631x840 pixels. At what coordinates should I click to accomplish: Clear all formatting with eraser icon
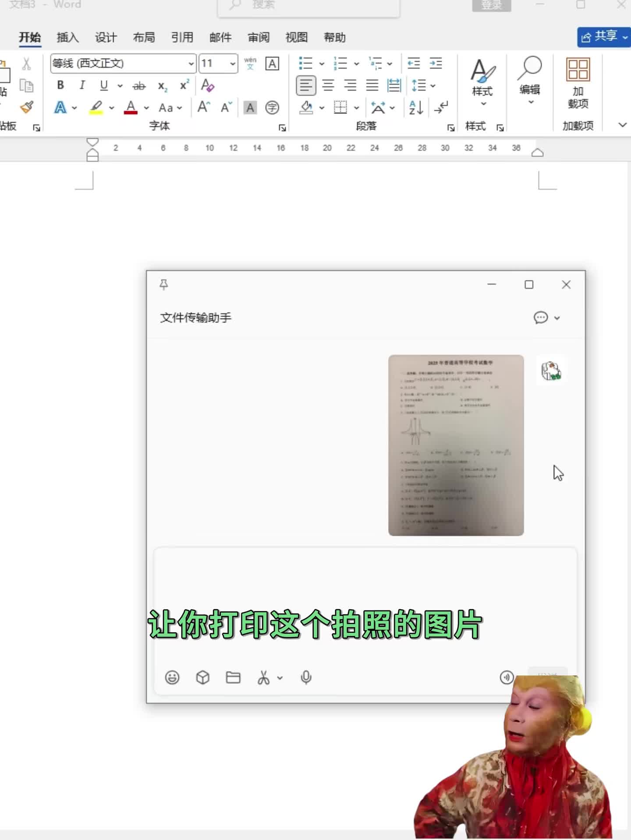pyautogui.click(x=207, y=85)
